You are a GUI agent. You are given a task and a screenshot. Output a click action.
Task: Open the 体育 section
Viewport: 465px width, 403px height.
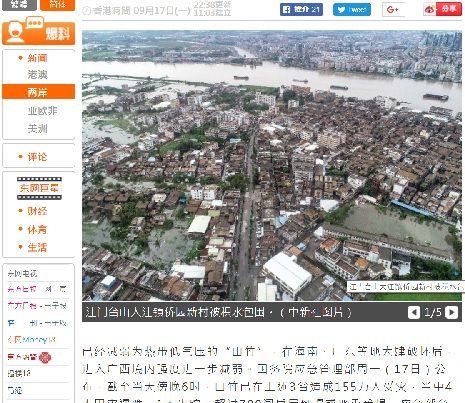click(37, 229)
